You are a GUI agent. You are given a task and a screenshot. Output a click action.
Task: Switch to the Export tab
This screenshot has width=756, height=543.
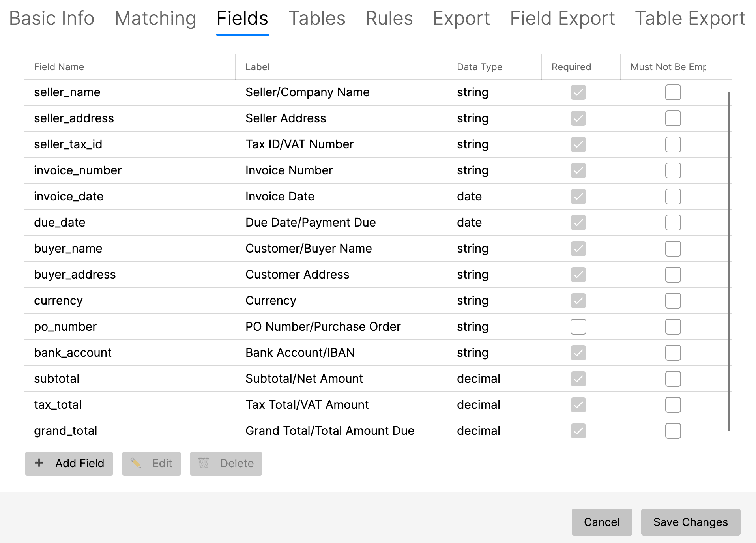click(461, 18)
